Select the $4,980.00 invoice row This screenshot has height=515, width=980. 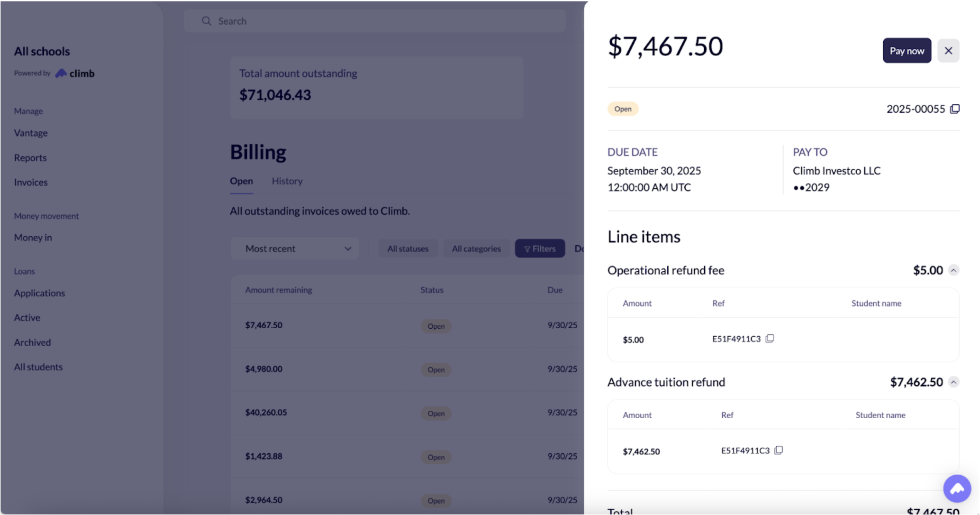point(263,369)
